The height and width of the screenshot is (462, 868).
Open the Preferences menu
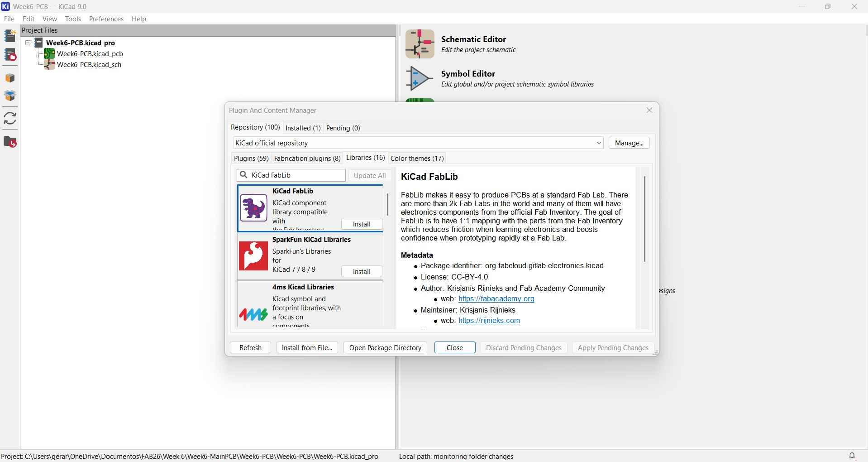coord(106,19)
